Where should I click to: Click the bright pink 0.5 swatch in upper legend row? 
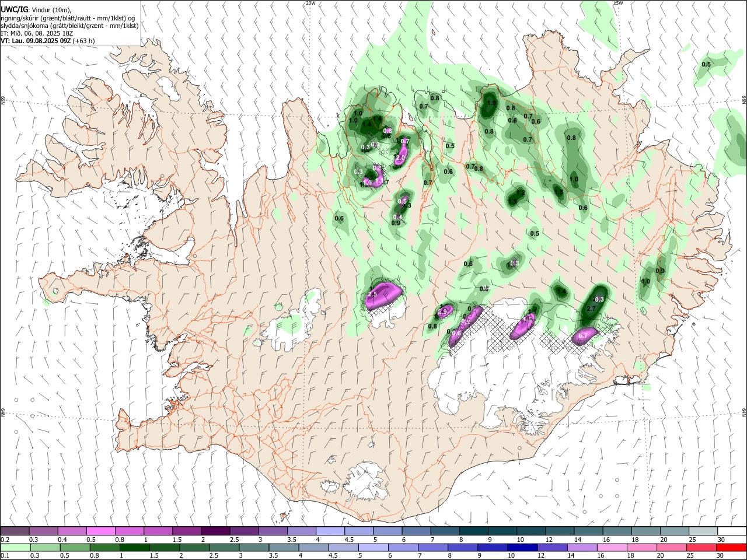coord(100,531)
